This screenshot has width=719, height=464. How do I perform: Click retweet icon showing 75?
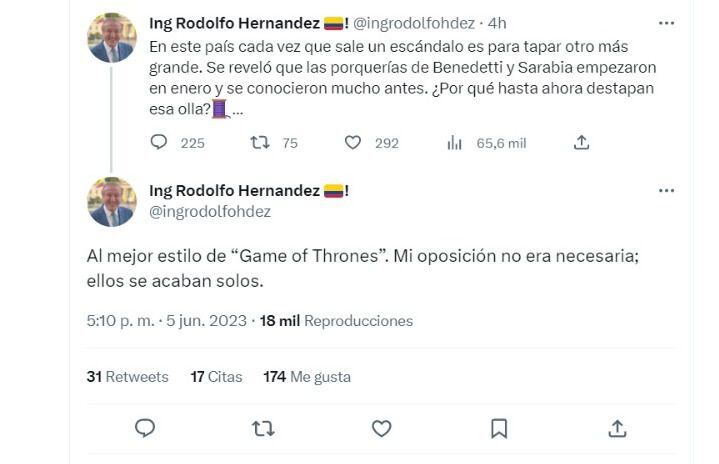pyautogui.click(x=258, y=142)
